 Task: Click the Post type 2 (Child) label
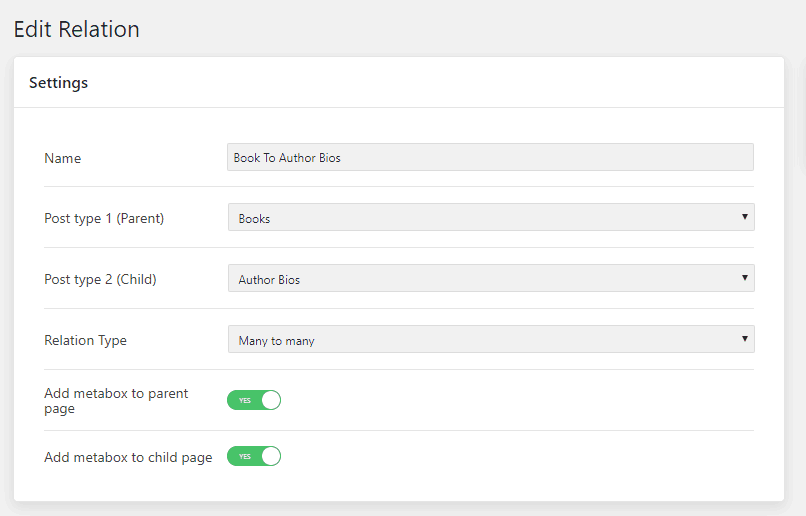100,280
